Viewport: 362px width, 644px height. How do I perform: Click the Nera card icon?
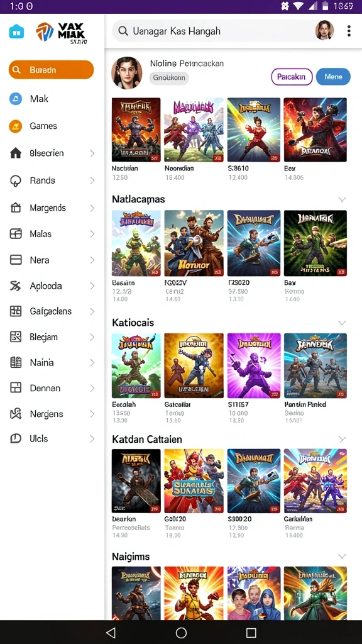[x=16, y=260]
